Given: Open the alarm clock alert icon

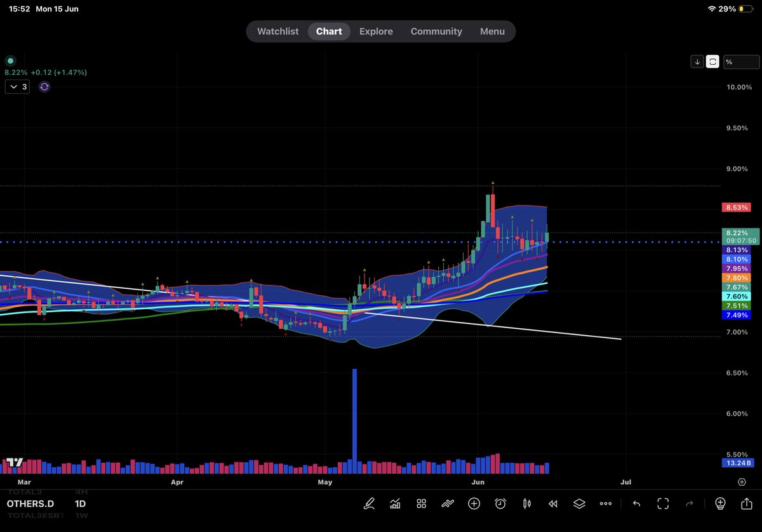Looking at the screenshot, I should [500, 503].
